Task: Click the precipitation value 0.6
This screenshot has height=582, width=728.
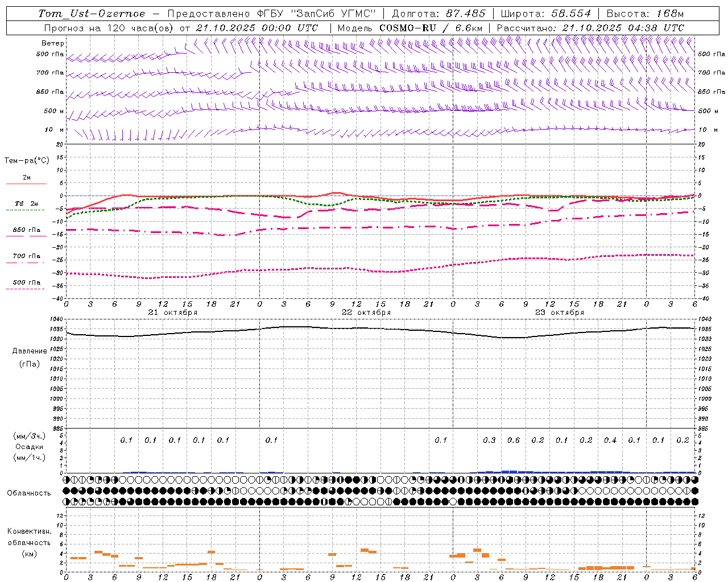Action: [x=514, y=440]
